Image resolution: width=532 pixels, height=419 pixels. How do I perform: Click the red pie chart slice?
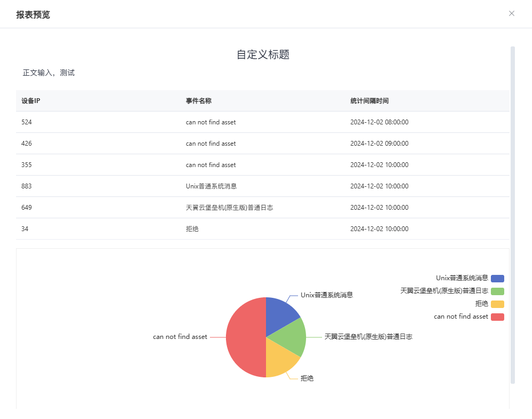[245, 337]
